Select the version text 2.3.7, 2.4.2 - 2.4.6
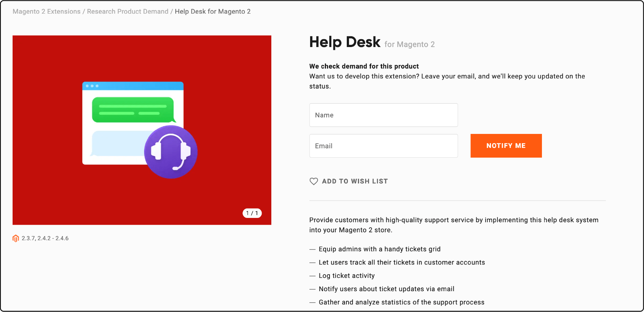Image resolution: width=644 pixels, height=312 pixels. click(45, 238)
